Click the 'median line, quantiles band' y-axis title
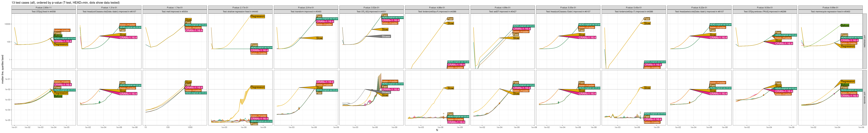Viewport: 868px width, 133px height. pyautogui.click(x=3, y=69)
